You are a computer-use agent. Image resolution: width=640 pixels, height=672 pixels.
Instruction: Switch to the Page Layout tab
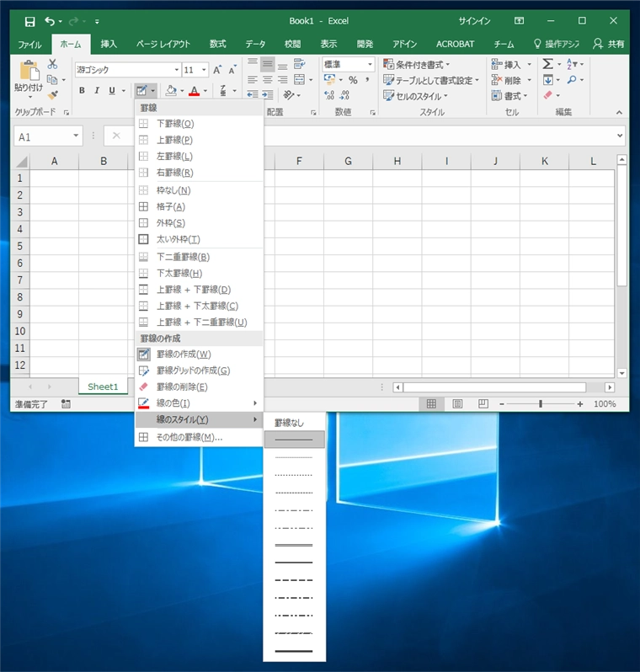[x=163, y=44]
